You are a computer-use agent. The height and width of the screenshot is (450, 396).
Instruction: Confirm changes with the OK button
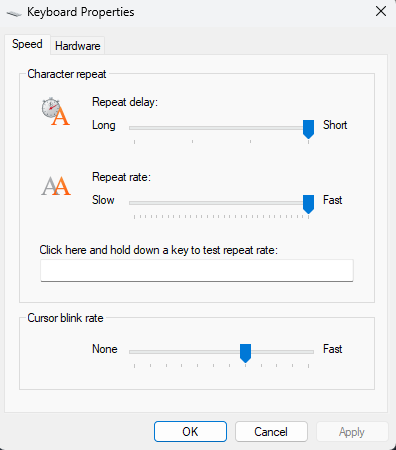click(190, 432)
